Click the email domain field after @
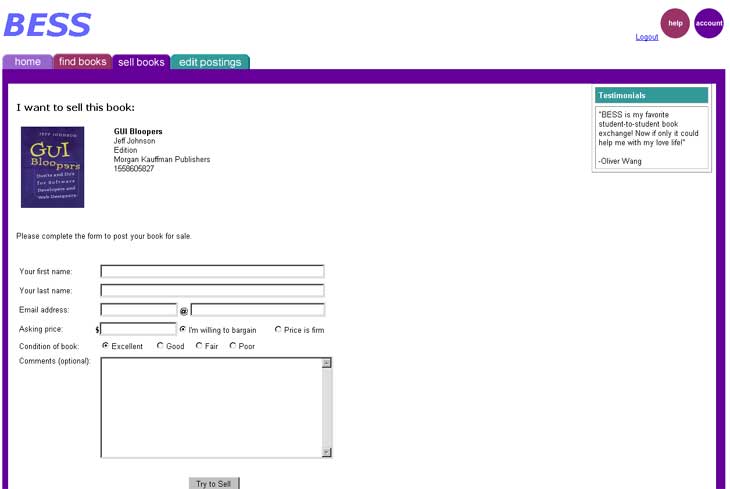730x489 pixels. pyautogui.click(x=257, y=309)
